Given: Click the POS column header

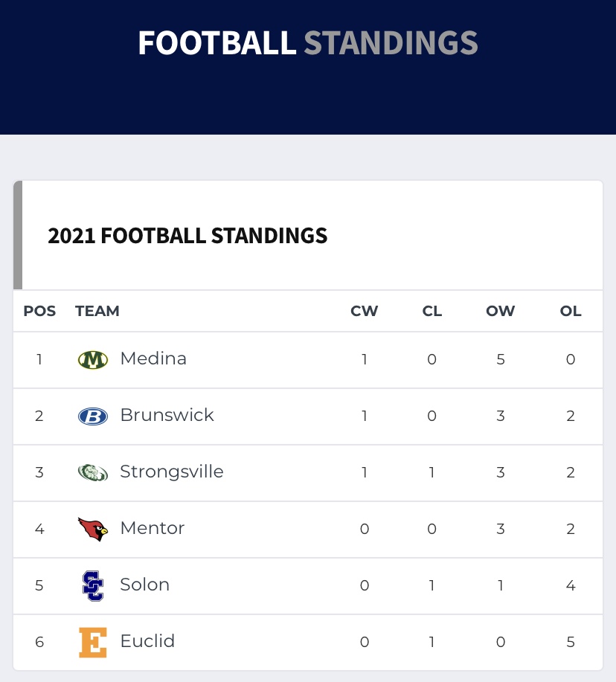Looking at the screenshot, I should click(39, 312).
